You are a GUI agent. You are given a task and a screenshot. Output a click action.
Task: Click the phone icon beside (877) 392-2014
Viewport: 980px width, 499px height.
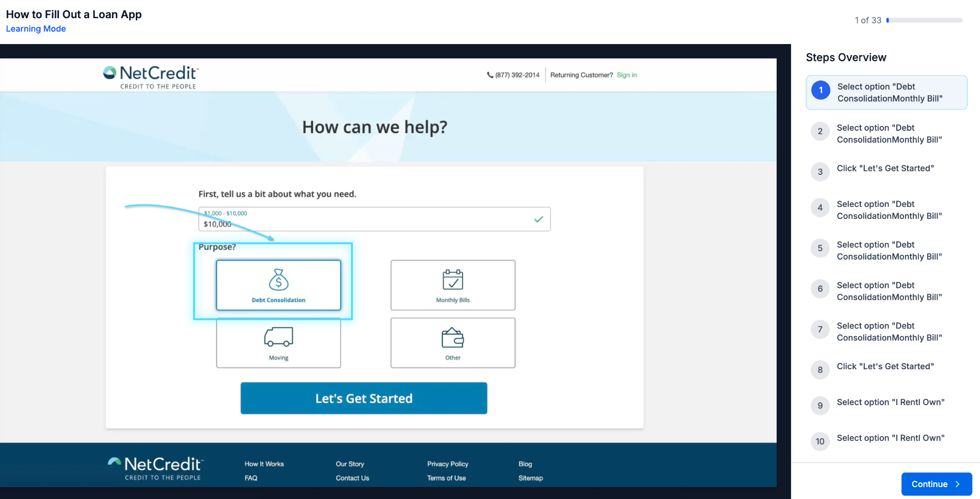pyautogui.click(x=490, y=75)
